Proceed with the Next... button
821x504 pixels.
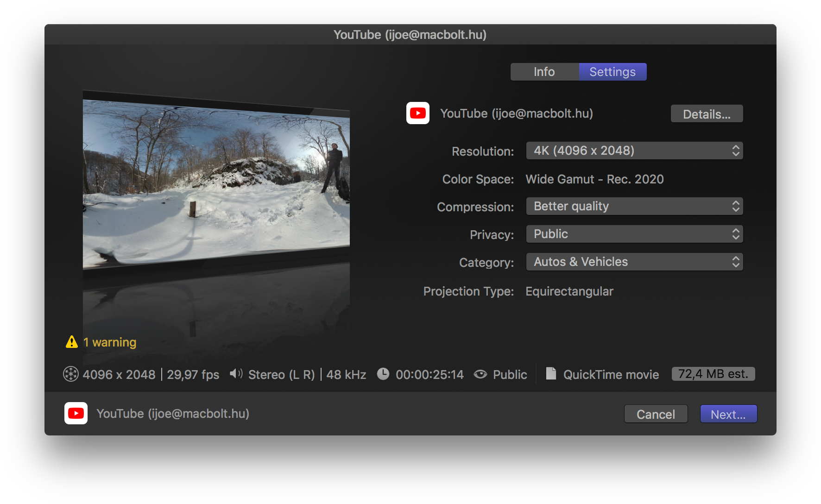point(728,414)
